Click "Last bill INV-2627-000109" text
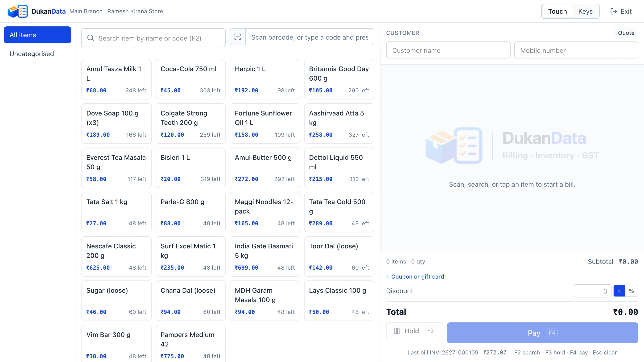This screenshot has width=644, height=362. tap(443, 353)
